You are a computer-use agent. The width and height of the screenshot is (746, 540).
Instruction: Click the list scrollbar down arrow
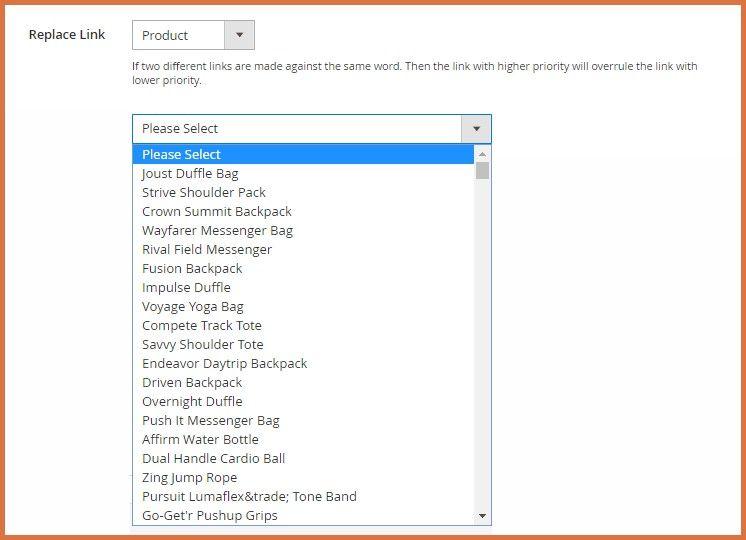coord(483,516)
